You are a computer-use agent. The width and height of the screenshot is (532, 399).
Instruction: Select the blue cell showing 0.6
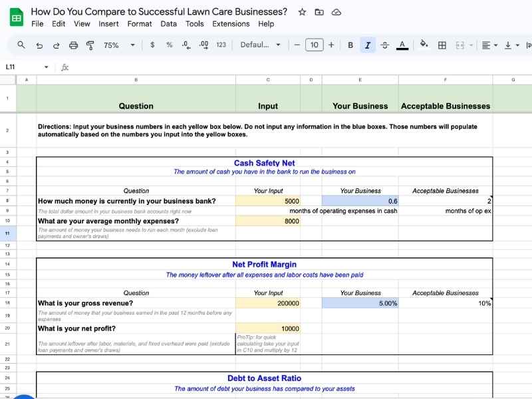[360, 201]
